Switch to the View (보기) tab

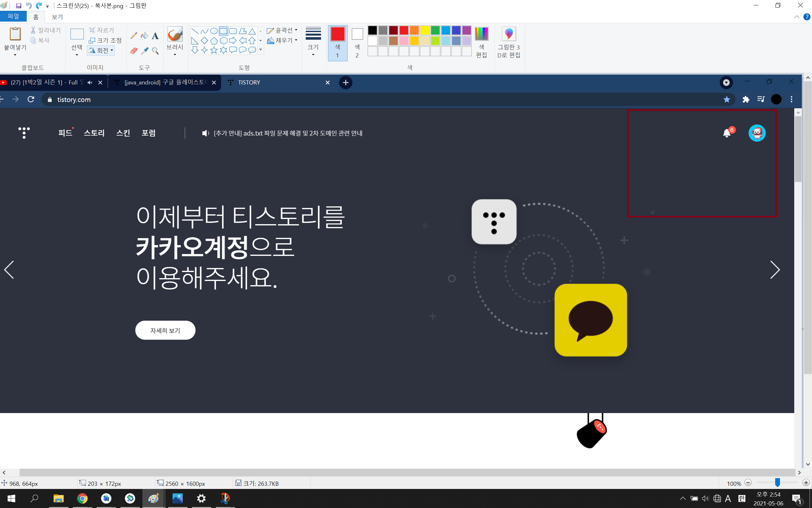point(57,17)
